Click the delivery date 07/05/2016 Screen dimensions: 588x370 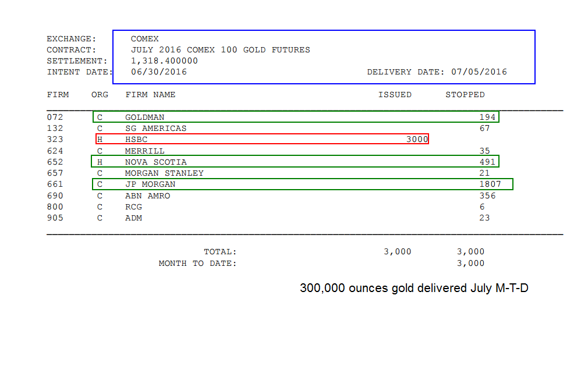479,72
